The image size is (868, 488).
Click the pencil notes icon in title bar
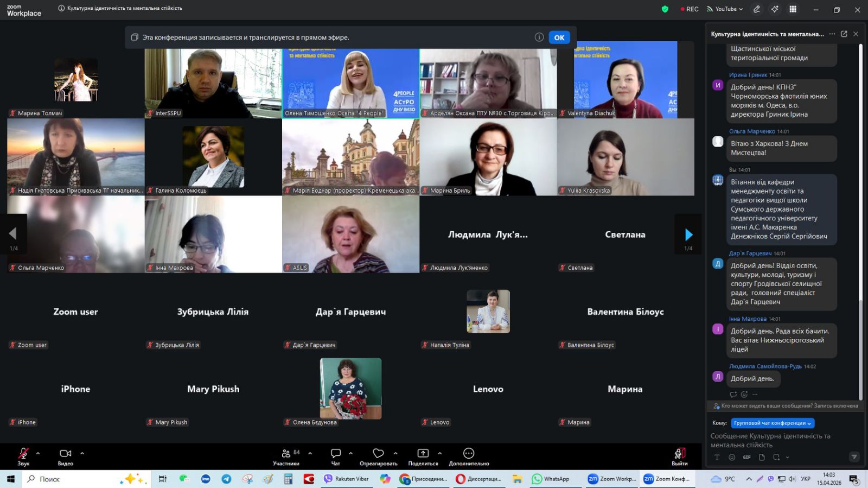click(757, 9)
